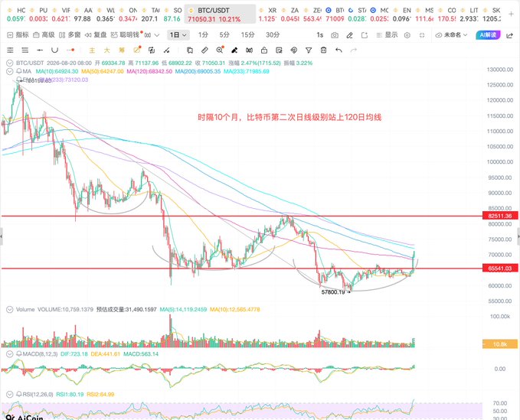Click the AI解读 button
Viewport: 520px width, 420px height.
coord(488,34)
